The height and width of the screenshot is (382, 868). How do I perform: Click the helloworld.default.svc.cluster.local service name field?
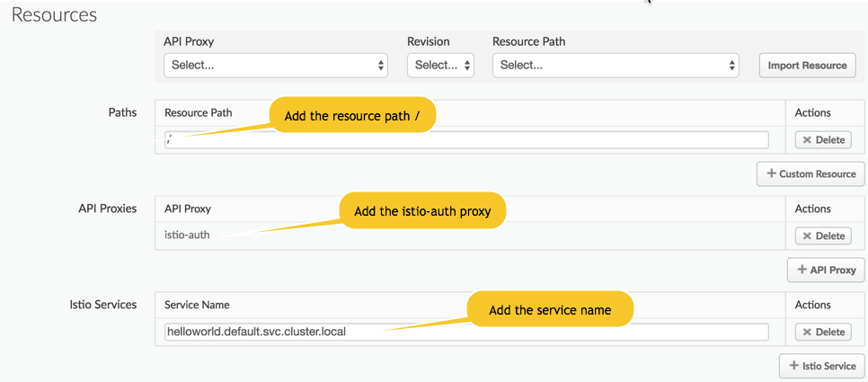click(x=465, y=332)
